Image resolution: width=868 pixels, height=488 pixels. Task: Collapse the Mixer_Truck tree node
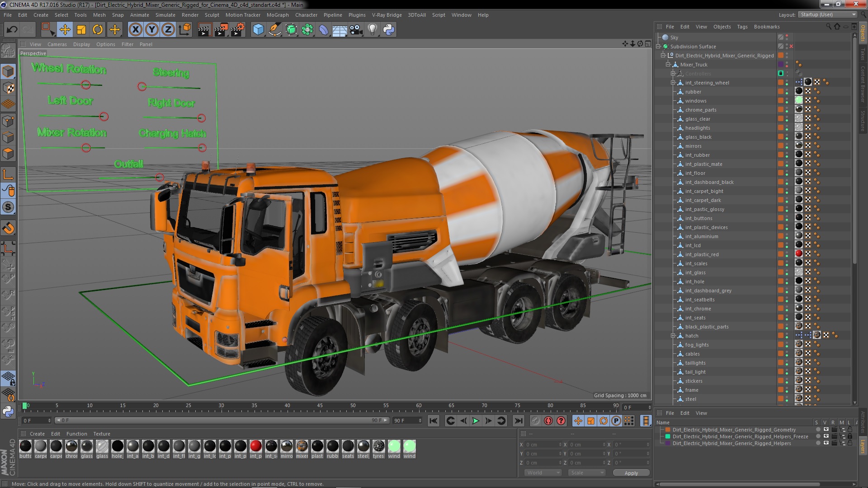[668, 65]
